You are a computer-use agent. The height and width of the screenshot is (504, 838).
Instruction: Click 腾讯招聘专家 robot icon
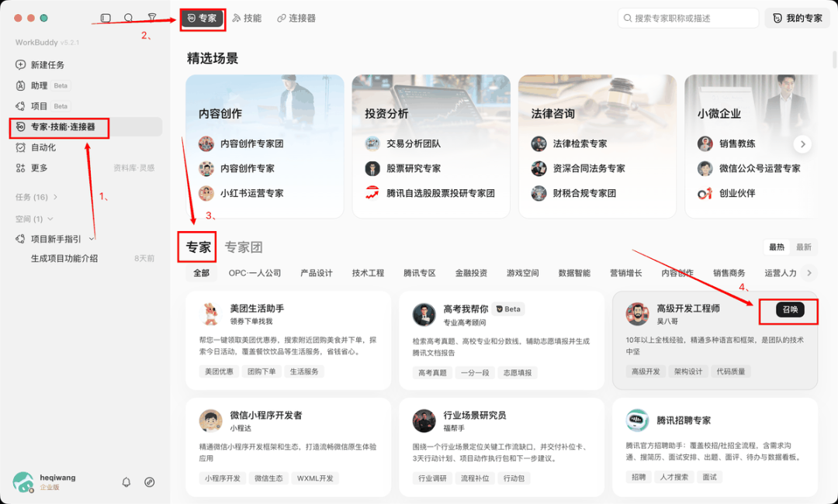point(637,421)
